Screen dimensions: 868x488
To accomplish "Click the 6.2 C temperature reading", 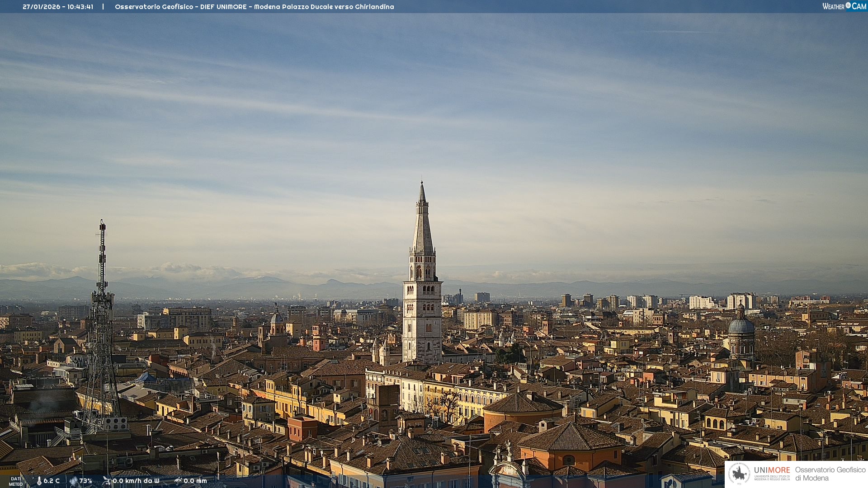I will click(52, 481).
